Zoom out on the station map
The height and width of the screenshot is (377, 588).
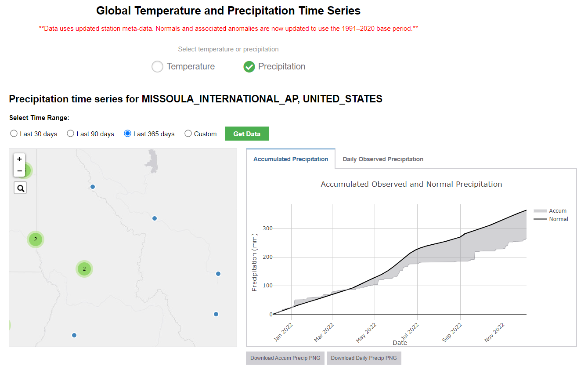tap(19, 171)
